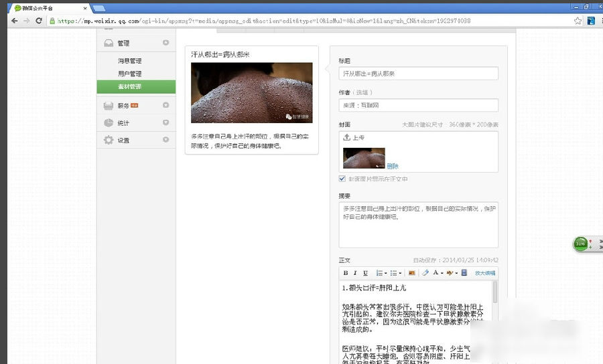The width and height of the screenshot is (603, 364).
Task: Reload the page in the browser
Action: [38, 21]
